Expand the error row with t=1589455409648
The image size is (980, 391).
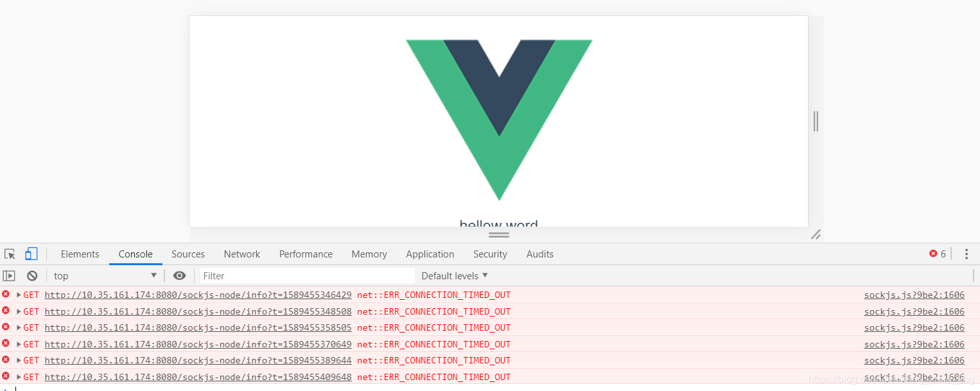[x=19, y=377]
